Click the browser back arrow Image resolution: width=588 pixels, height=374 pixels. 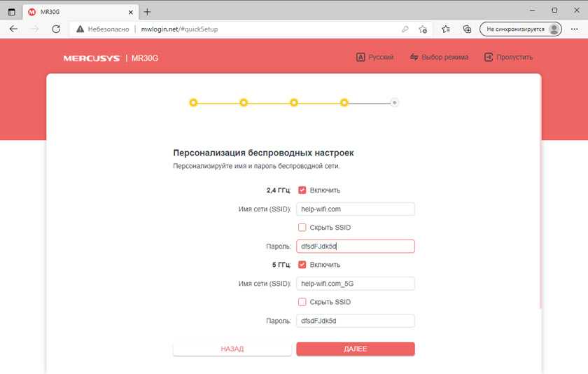[13, 29]
